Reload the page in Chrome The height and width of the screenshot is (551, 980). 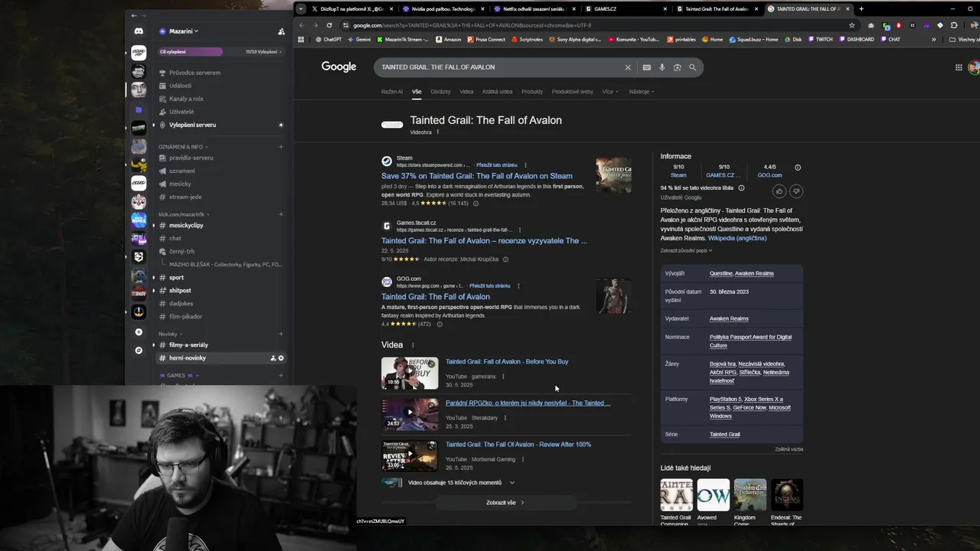point(329,25)
